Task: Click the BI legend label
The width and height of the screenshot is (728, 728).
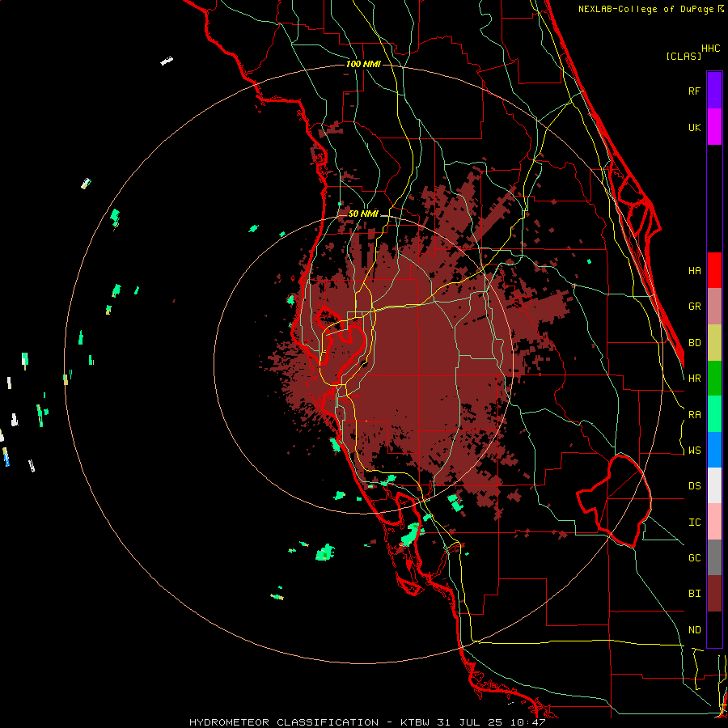Action: (x=694, y=594)
